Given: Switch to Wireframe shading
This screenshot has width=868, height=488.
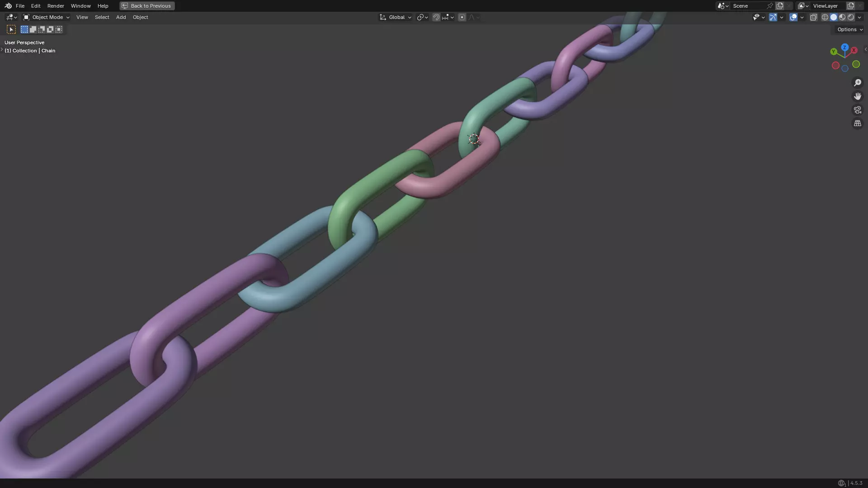Looking at the screenshot, I should [825, 17].
